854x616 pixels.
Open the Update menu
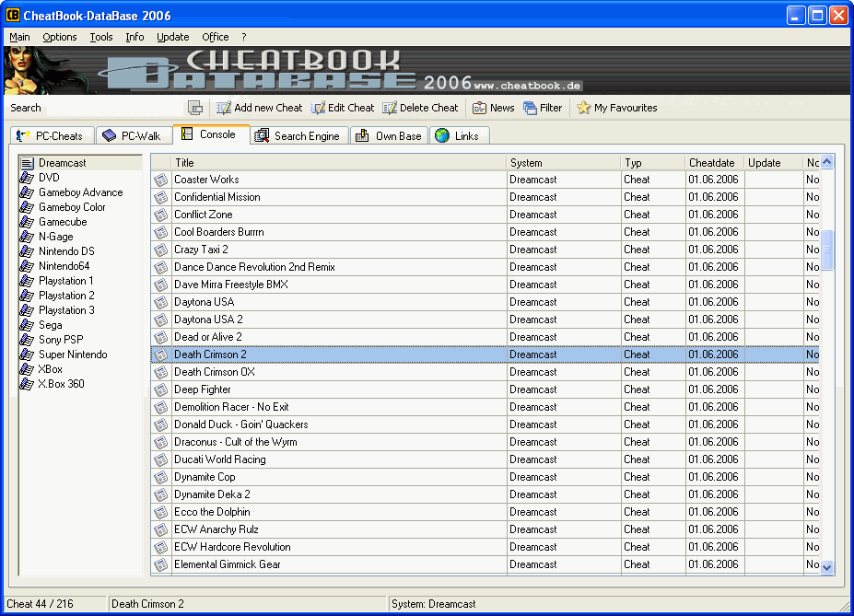[x=172, y=37]
